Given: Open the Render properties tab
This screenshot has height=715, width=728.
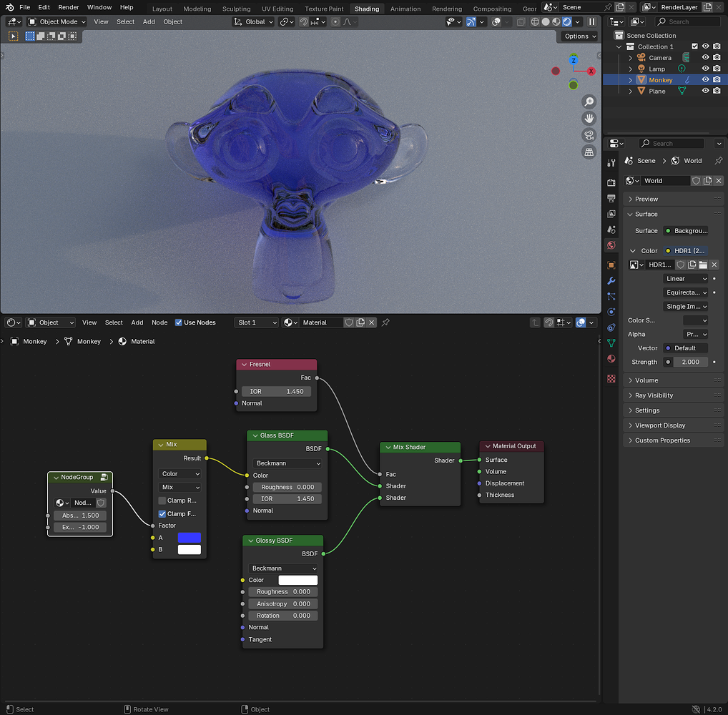Looking at the screenshot, I should (611, 182).
